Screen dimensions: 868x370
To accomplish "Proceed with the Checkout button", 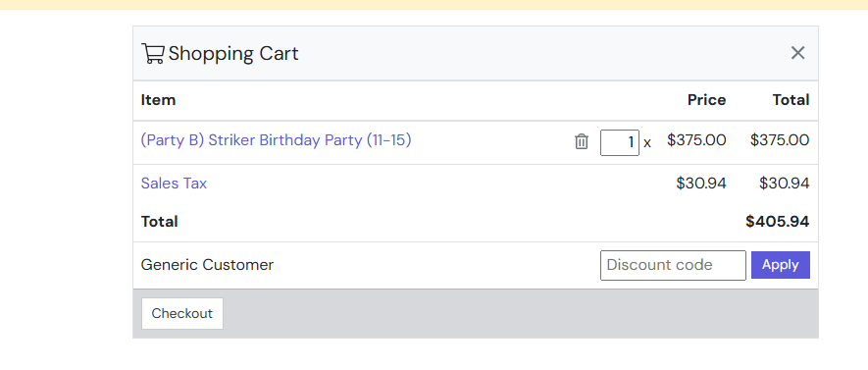I will coord(182,313).
